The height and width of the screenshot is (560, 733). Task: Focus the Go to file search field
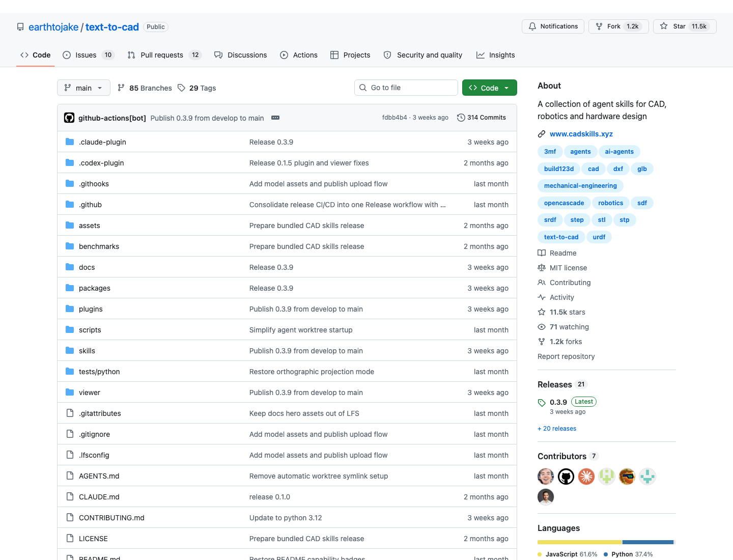click(x=406, y=88)
